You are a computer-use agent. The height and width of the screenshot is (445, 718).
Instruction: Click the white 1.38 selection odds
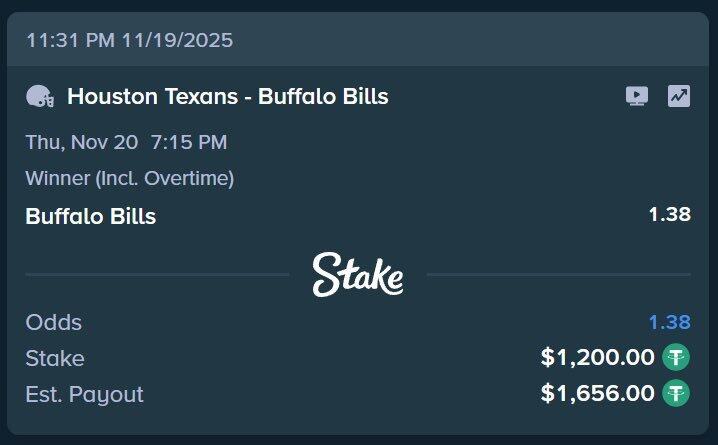click(x=669, y=214)
